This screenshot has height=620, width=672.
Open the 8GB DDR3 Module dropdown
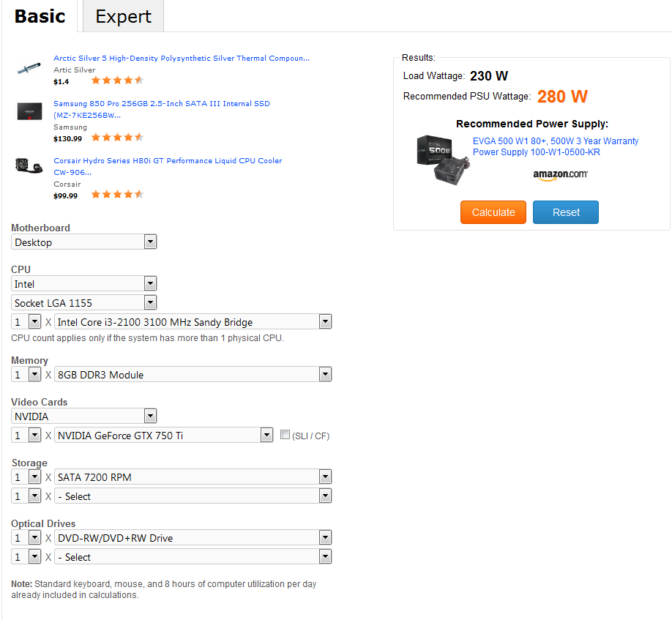[193, 375]
